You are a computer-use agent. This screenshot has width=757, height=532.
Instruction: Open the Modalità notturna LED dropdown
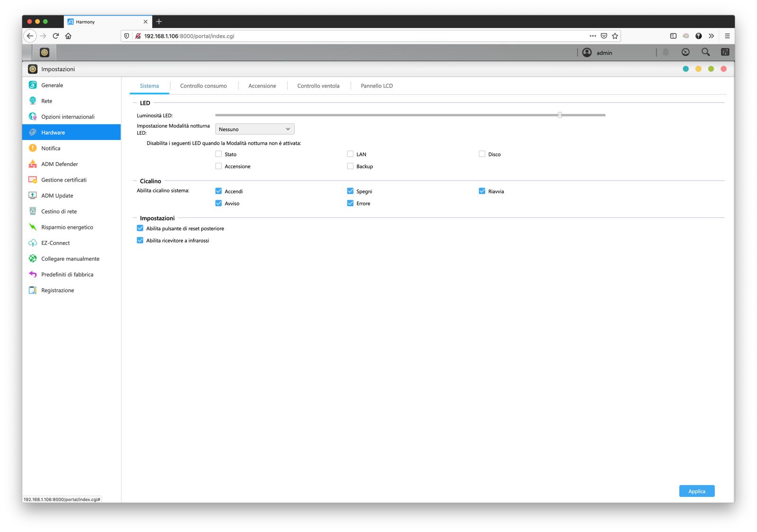point(255,129)
